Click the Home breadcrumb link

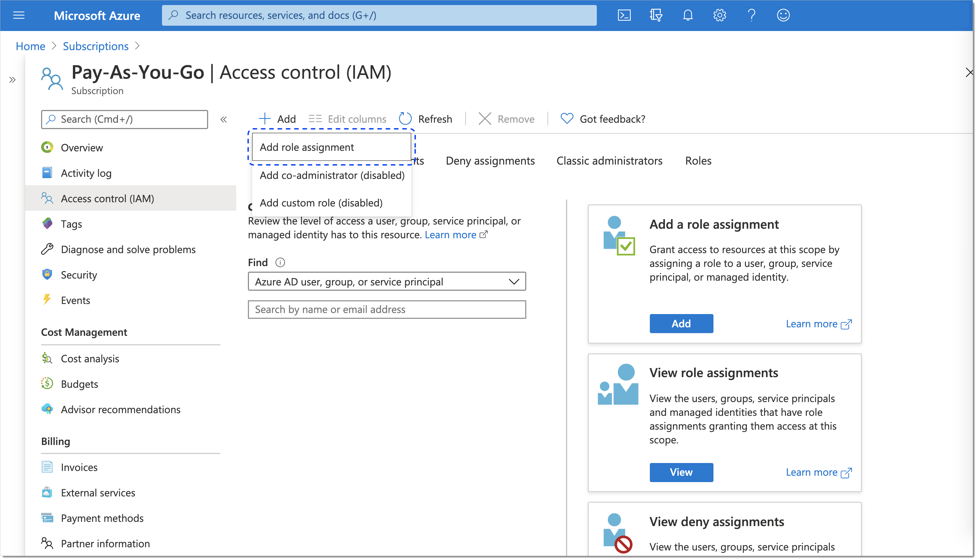coord(30,46)
